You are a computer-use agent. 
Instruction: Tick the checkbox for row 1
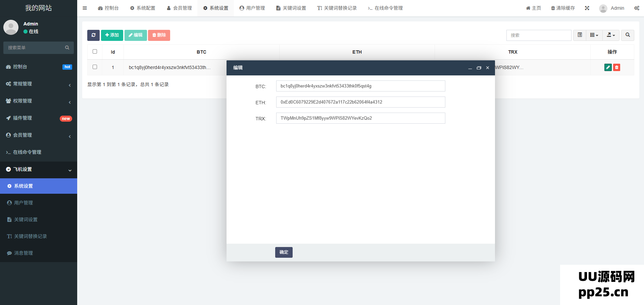(95, 67)
